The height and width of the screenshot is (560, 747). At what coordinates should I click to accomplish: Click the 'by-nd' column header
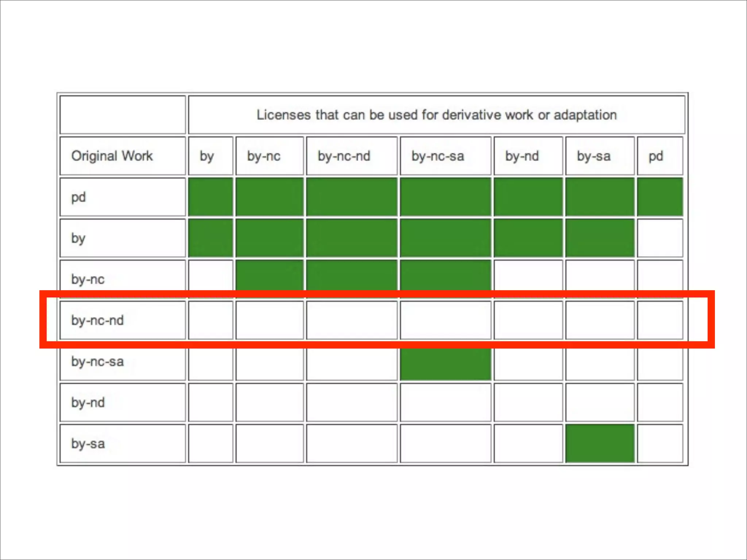[522, 156]
